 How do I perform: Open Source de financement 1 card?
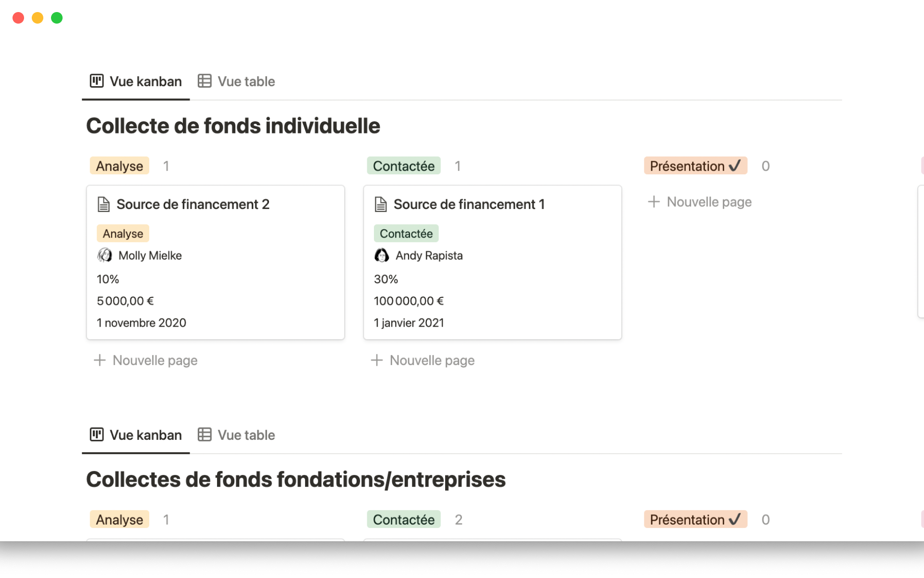469,204
